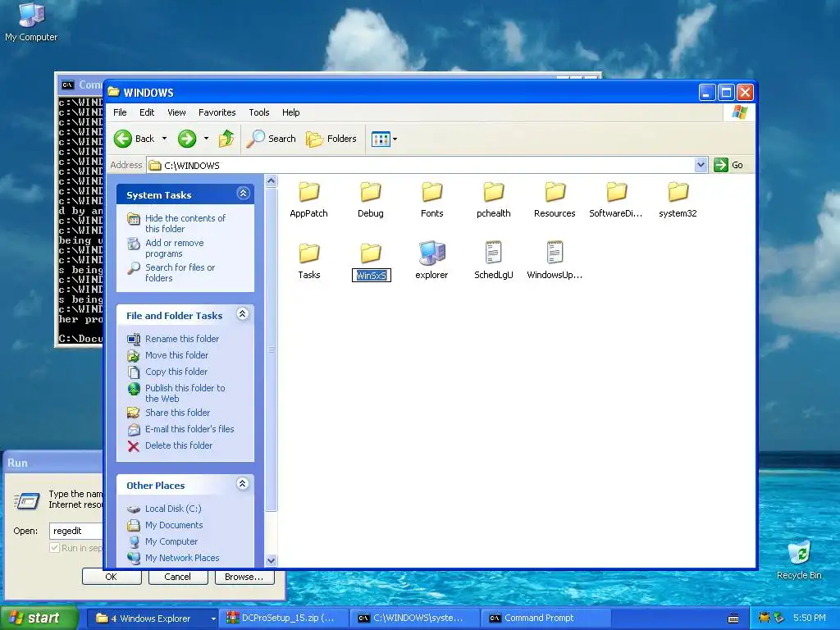
Task: Open Back history dropdown arrow
Action: [164, 139]
